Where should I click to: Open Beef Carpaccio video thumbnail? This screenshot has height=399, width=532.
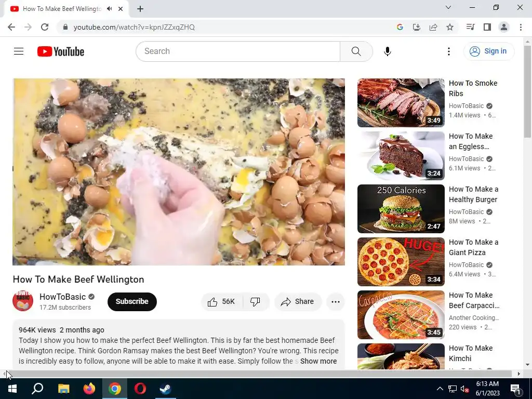click(401, 314)
